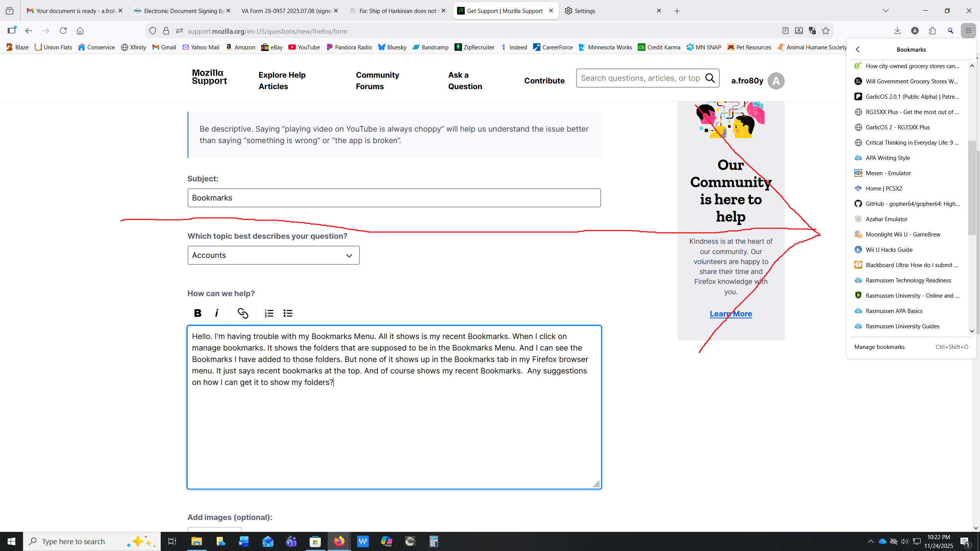The width and height of the screenshot is (980, 551).
Task: Open the Firefox hamburger application menu
Action: tap(968, 31)
